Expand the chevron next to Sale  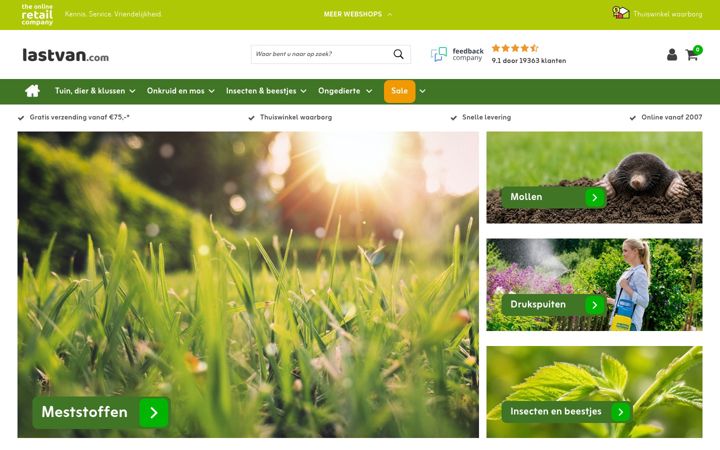click(x=422, y=91)
